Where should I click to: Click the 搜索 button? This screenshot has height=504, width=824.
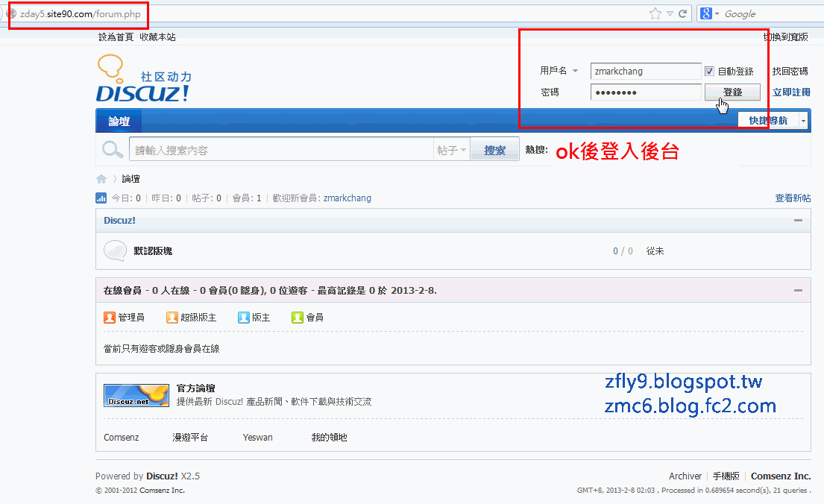coord(494,151)
